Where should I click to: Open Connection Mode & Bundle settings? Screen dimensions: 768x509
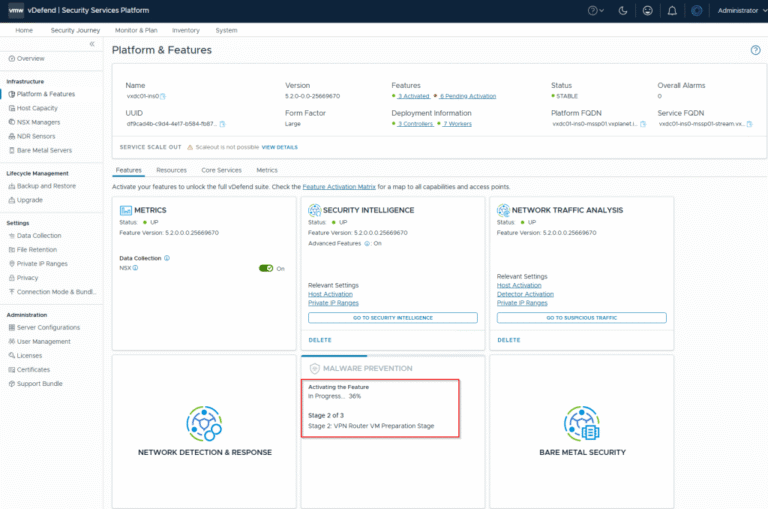[x=52, y=292]
